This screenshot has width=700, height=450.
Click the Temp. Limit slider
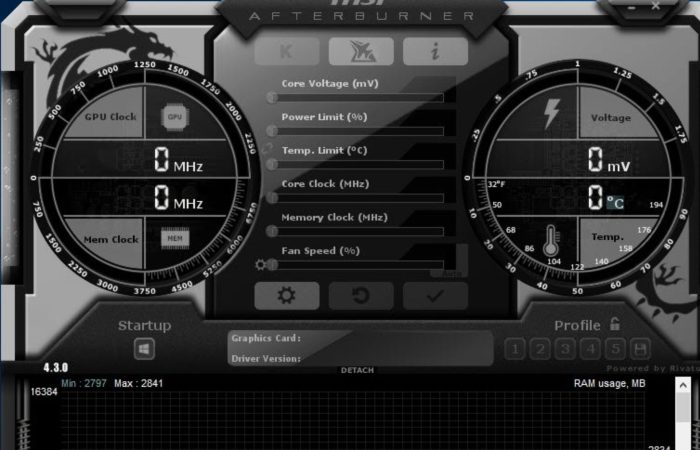pos(357,164)
